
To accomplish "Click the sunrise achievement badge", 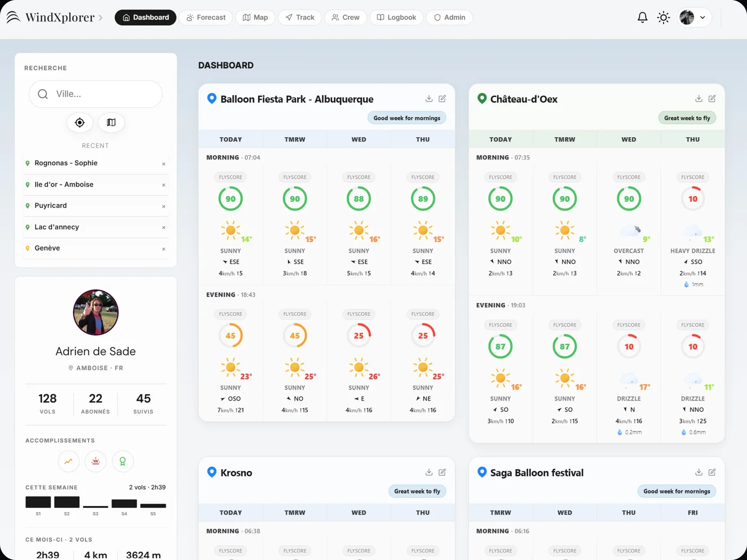I will click(x=96, y=461).
